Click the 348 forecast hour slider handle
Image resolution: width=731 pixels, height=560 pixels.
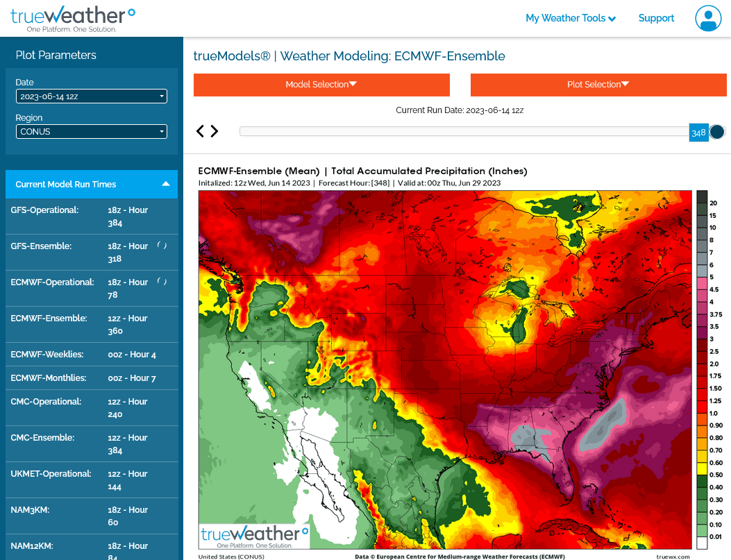coord(698,132)
